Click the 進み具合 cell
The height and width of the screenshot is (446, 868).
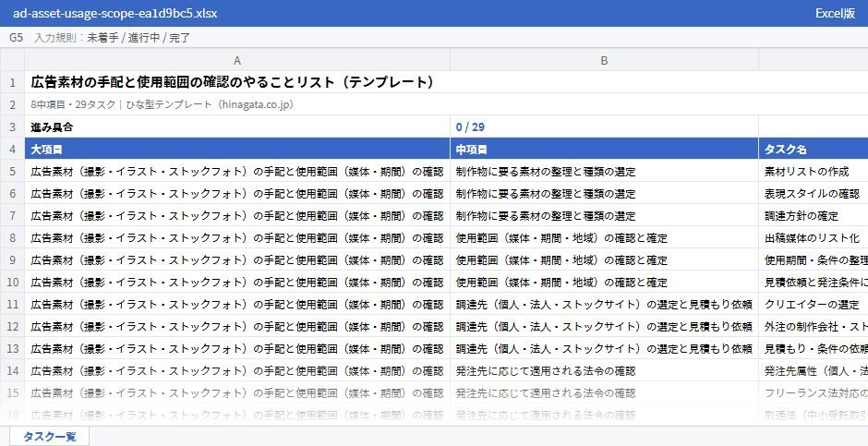click(237, 127)
